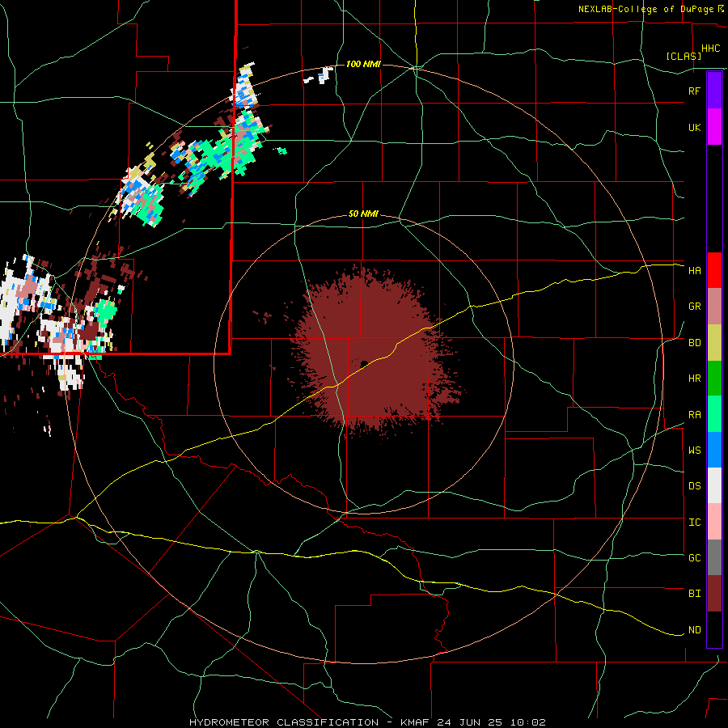The height and width of the screenshot is (728, 728).
Task: Click the HHC product code label
Action: click(710, 49)
